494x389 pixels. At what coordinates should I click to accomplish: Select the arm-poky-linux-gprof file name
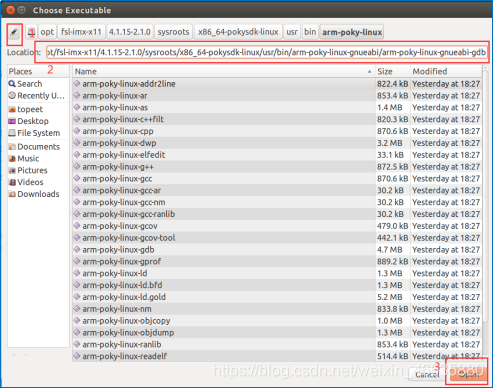point(122,262)
